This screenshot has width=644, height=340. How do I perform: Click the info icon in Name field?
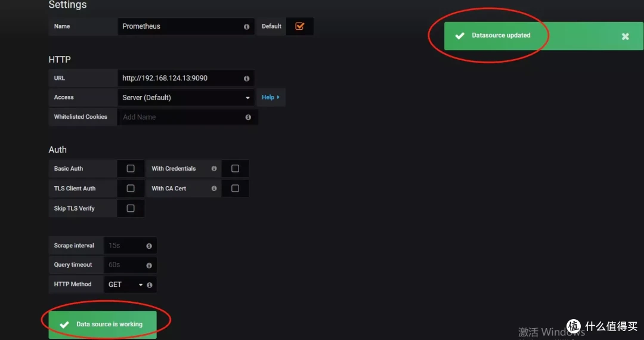click(246, 27)
